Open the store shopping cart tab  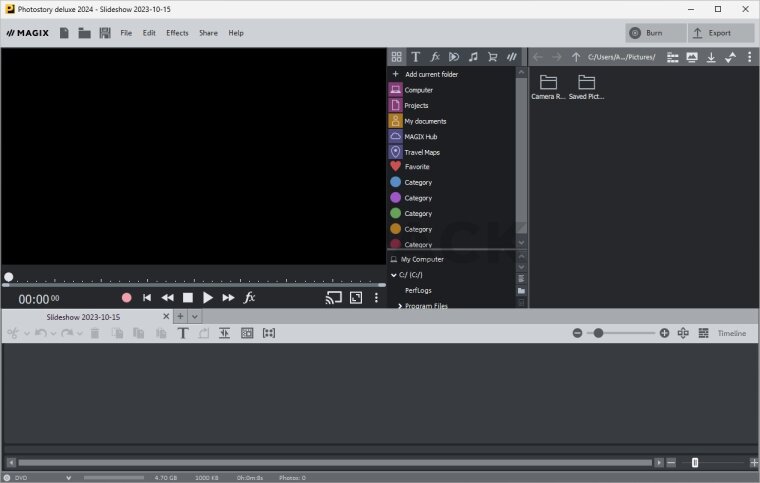[492, 57]
